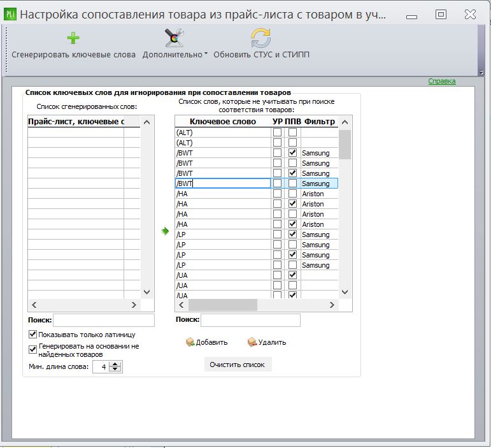
Task: Select the last /HA keyword cell
Action: click(223, 224)
